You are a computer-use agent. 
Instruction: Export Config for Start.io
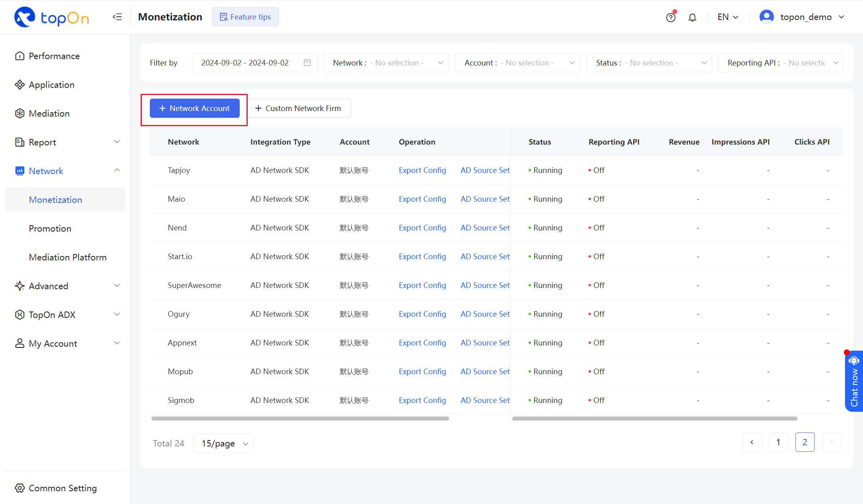point(422,256)
